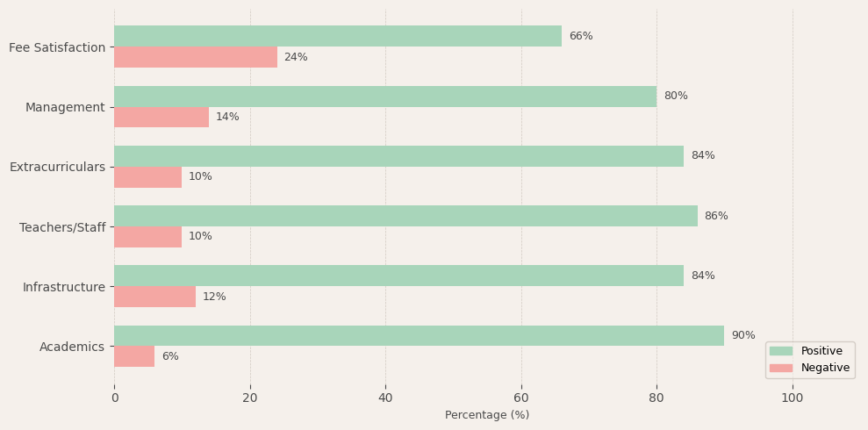Image resolution: width=868 pixels, height=430 pixels.
Task: Click the green Positive legend swatch
Action: click(780, 351)
